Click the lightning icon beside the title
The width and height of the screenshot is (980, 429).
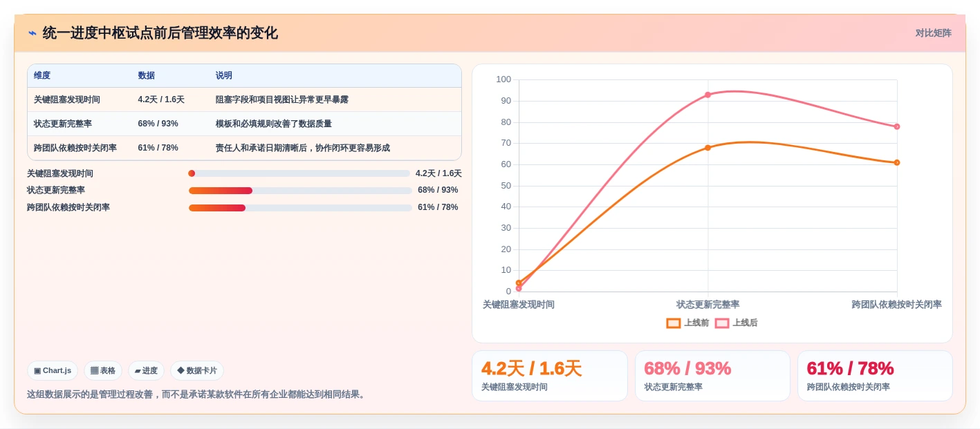click(32, 33)
